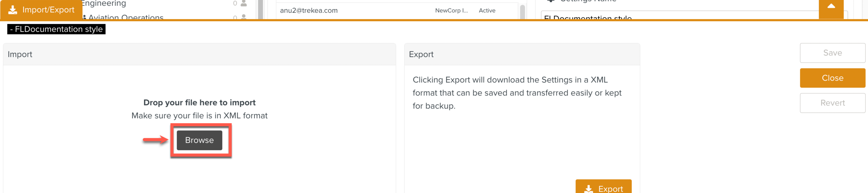This screenshot has width=868, height=193.
Task: Click the Save button
Action: (832, 53)
